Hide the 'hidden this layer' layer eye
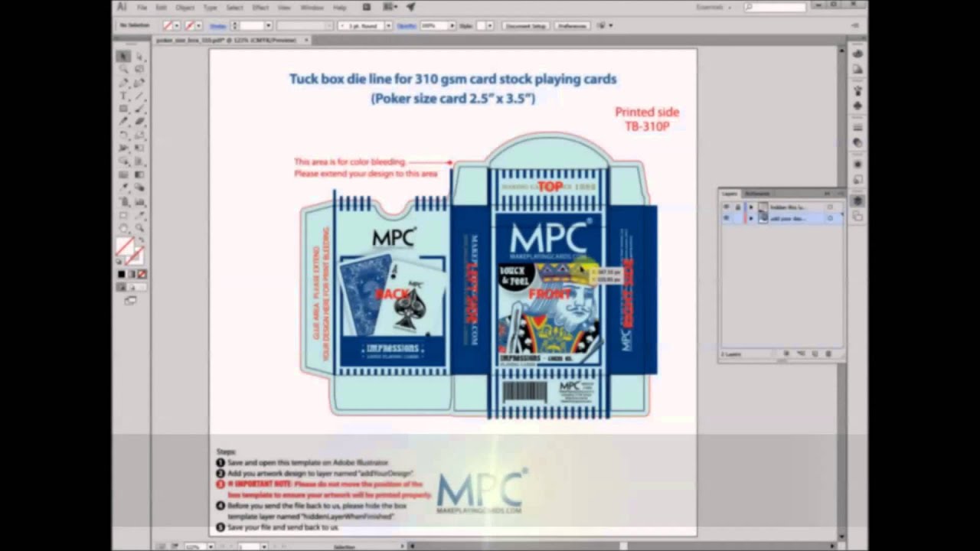Screen dimensions: 980x551 tap(726, 207)
